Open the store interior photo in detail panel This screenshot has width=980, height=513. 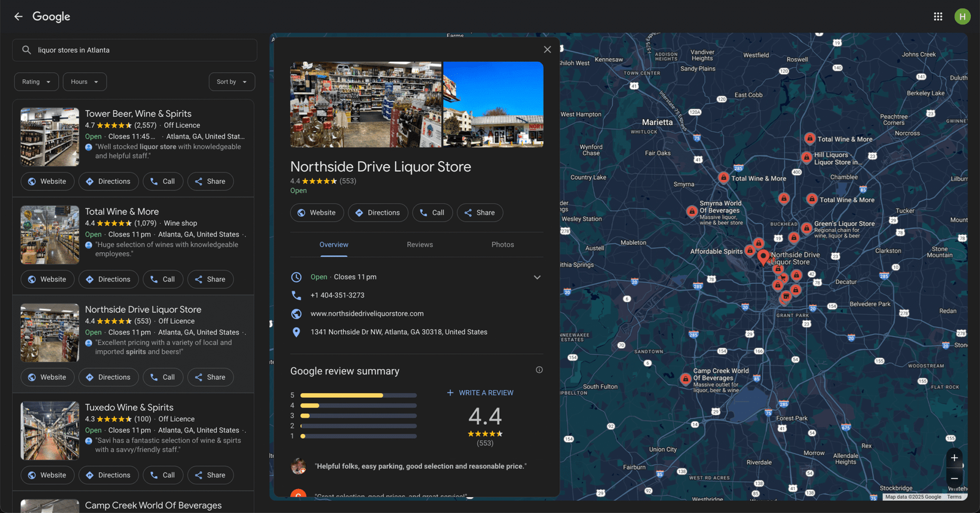[x=366, y=105]
